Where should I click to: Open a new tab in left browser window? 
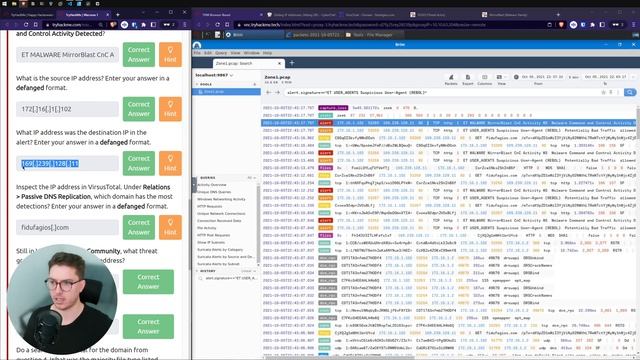tap(118, 14)
